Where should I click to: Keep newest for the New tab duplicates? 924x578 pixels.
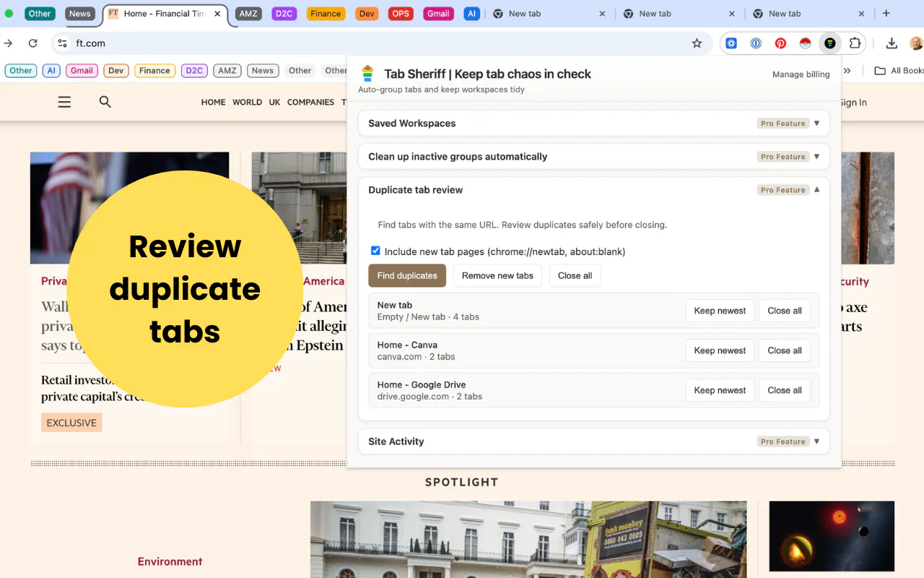click(x=720, y=311)
